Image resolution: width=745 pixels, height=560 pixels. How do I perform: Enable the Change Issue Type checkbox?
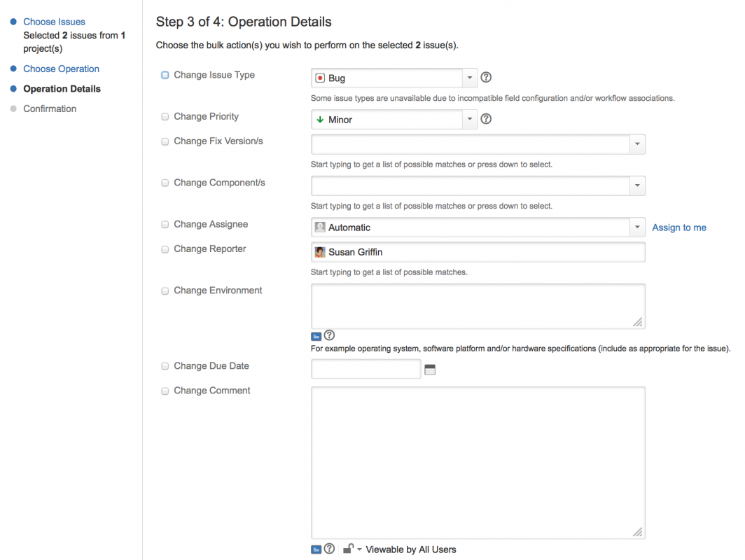(x=165, y=75)
